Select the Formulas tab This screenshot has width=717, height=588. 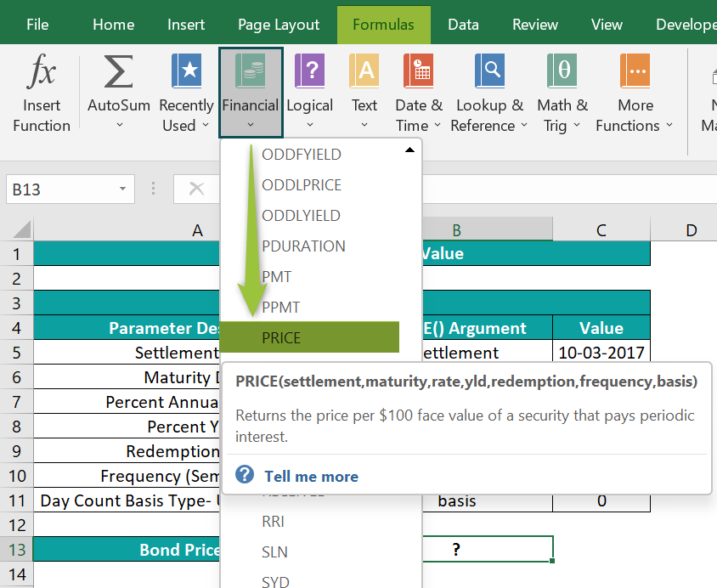click(x=383, y=25)
